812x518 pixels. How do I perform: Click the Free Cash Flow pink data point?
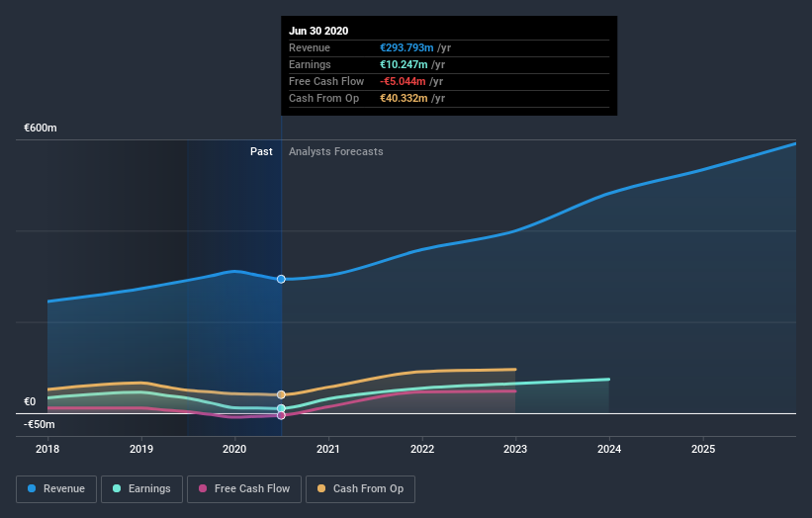281,415
